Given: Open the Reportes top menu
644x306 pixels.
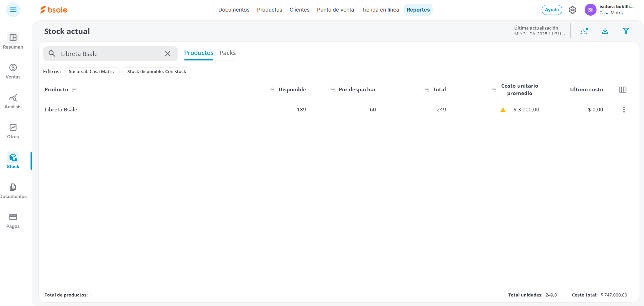Looking at the screenshot, I should [418, 10].
